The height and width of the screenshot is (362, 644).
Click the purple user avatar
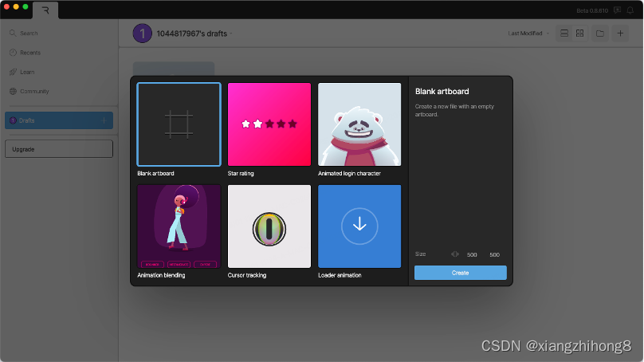coord(142,33)
